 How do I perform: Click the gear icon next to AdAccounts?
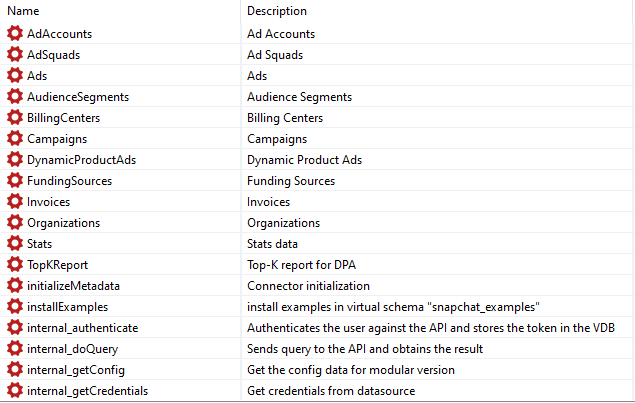pos(14,34)
